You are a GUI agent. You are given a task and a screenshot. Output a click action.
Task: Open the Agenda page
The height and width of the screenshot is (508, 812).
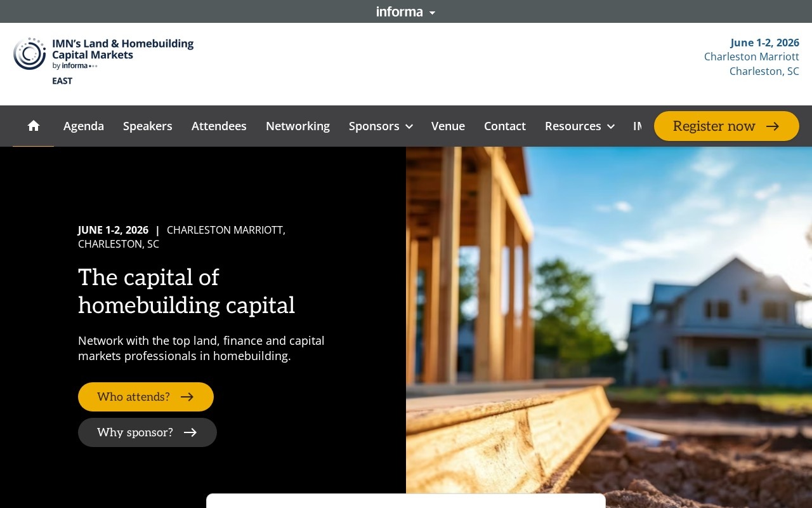[x=84, y=126]
